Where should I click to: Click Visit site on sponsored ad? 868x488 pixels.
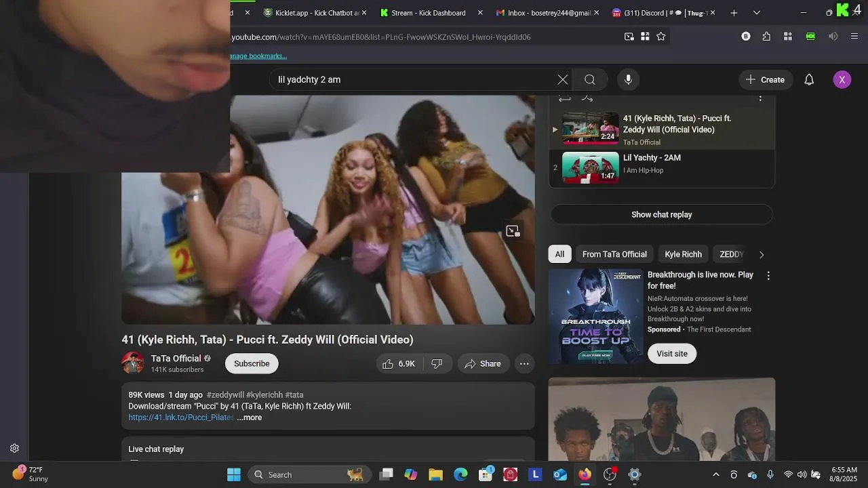coord(672,354)
